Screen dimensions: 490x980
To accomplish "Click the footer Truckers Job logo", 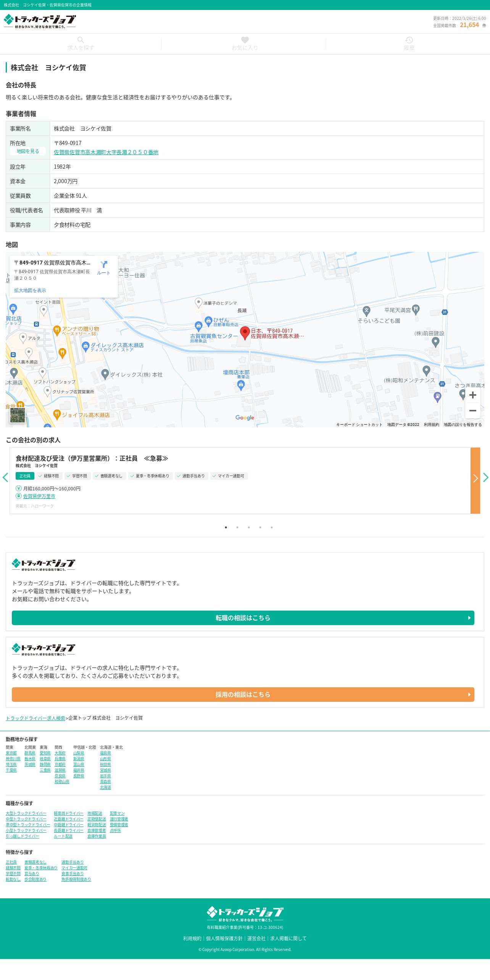I will point(245,914).
